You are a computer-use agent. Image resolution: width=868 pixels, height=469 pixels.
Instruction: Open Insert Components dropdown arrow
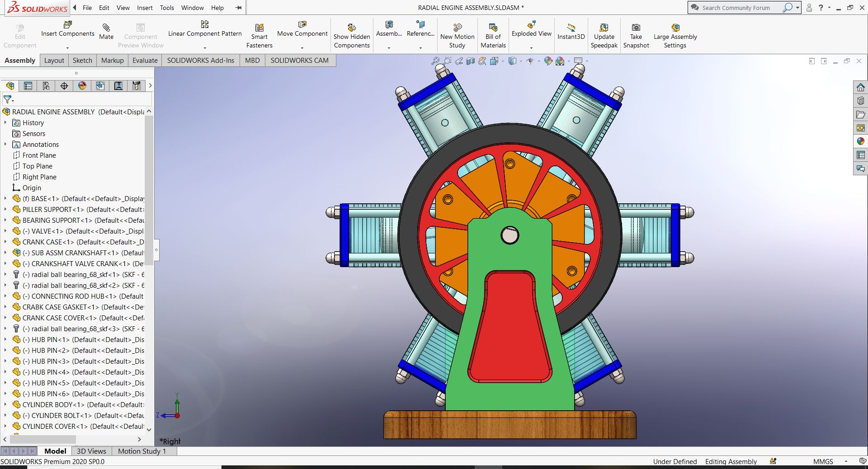click(x=67, y=47)
